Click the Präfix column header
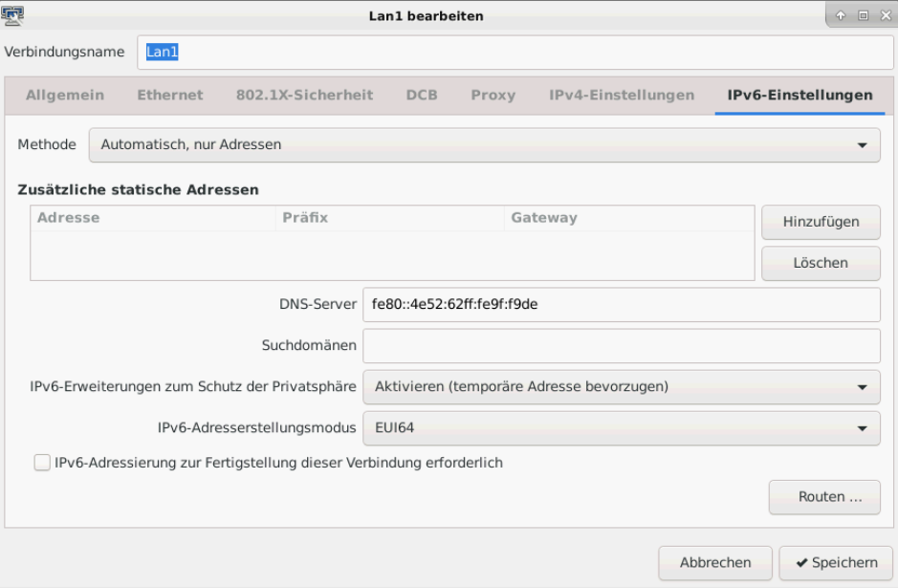 coord(390,218)
